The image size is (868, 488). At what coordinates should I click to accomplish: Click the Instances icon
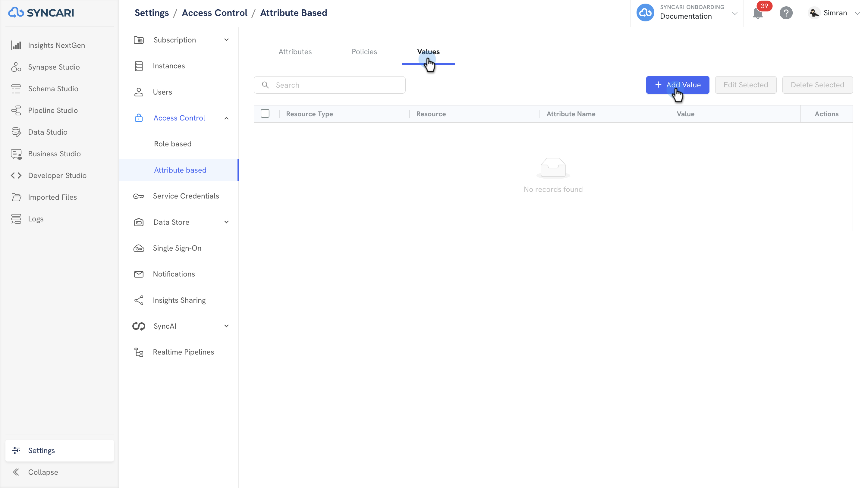(x=139, y=66)
